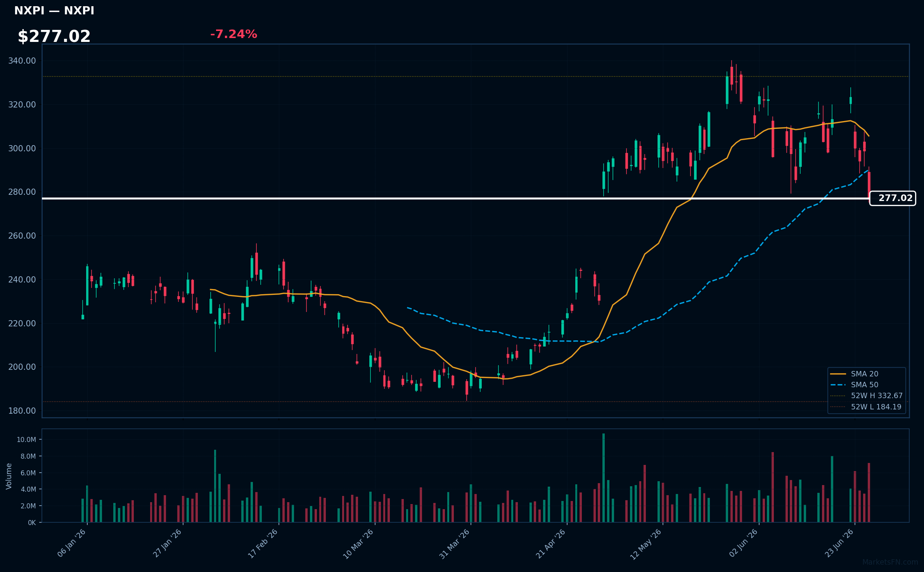Click the 52W H 332.67 legend entry

click(867, 395)
